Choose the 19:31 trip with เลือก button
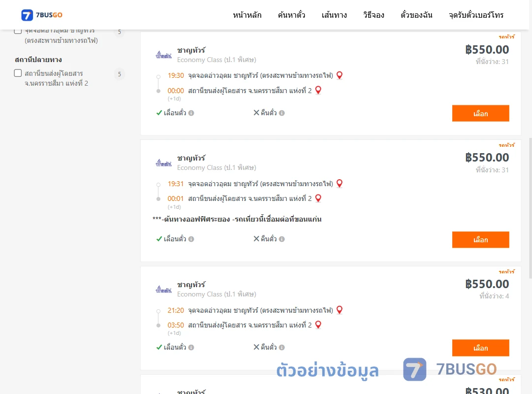The image size is (532, 394). click(480, 239)
